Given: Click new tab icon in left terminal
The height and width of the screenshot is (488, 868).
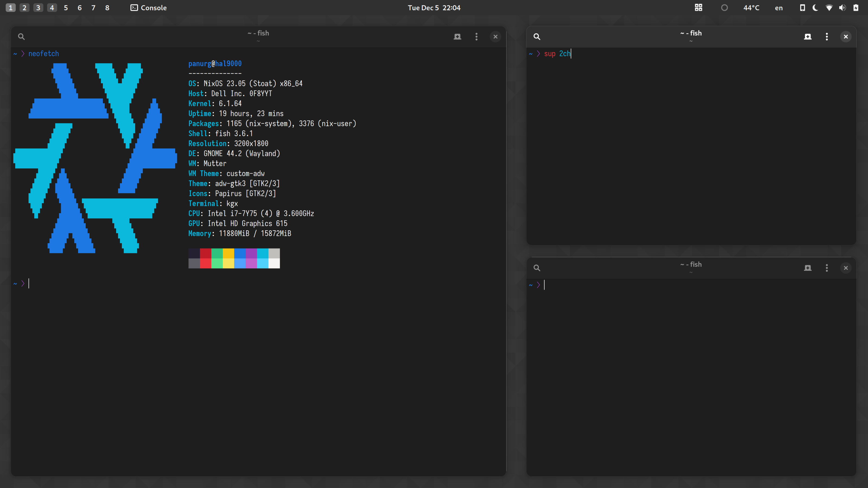Looking at the screenshot, I should [457, 37].
